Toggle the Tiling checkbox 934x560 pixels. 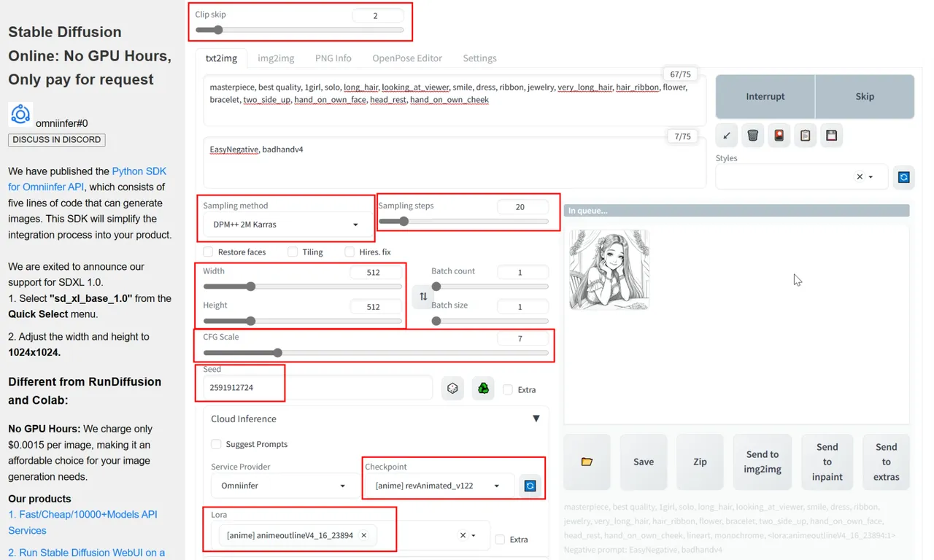click(293, 252)
